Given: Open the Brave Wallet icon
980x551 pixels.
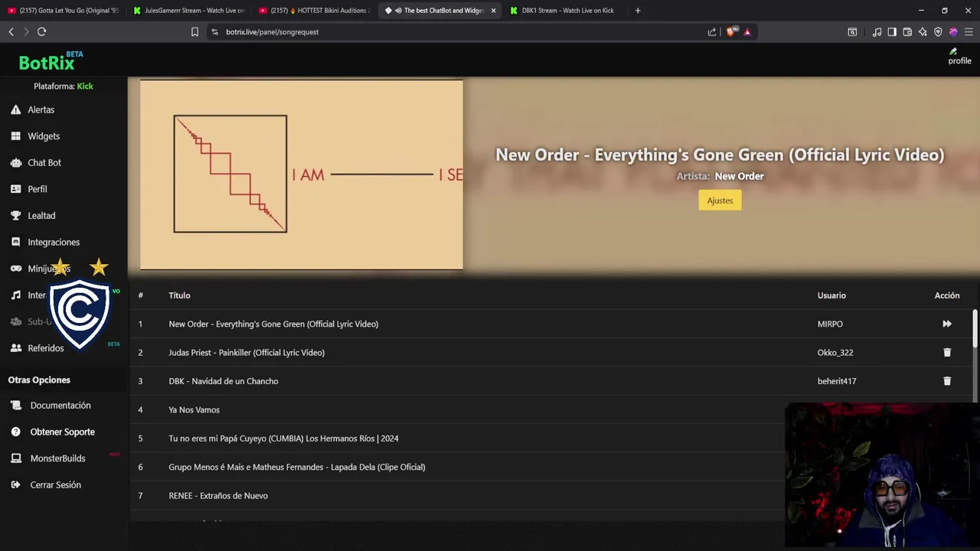Looking at the screenshot, I should point(907,31).
